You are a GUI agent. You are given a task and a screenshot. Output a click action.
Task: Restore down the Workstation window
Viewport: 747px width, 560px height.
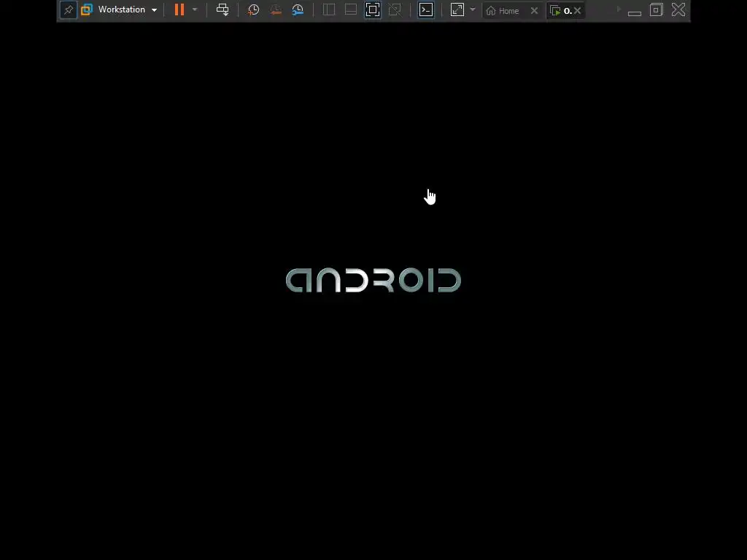657,9
